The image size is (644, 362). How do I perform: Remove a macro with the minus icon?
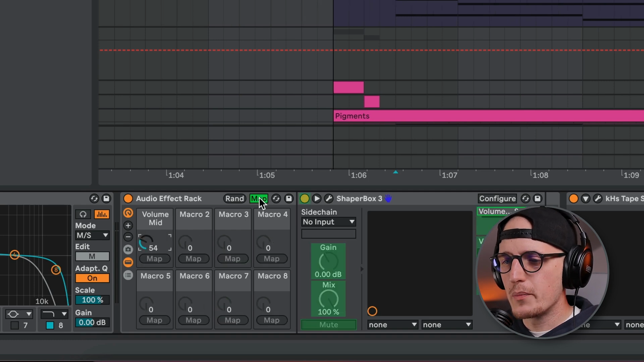point(128,237)
